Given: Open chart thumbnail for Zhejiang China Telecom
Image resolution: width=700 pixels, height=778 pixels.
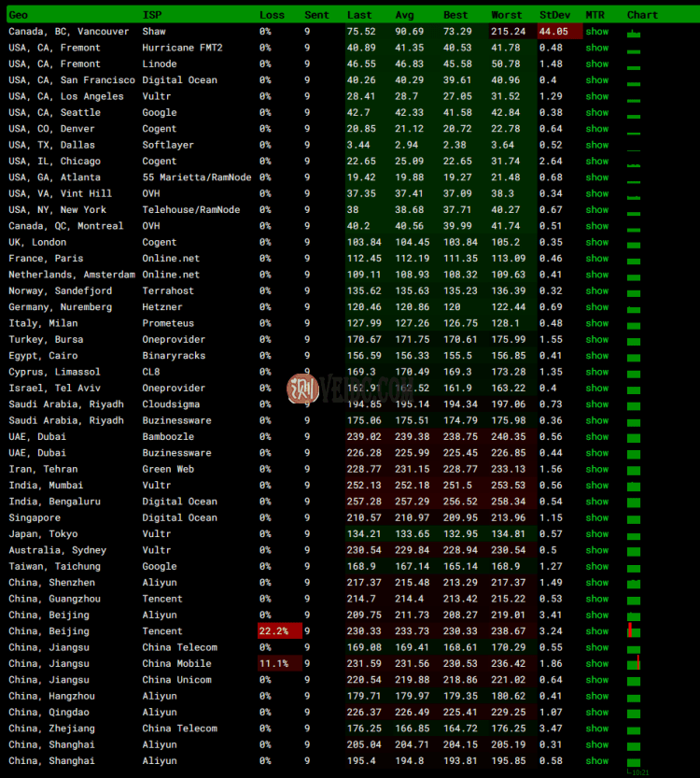Looking at the screenshot, I should (x=634, y=730).
